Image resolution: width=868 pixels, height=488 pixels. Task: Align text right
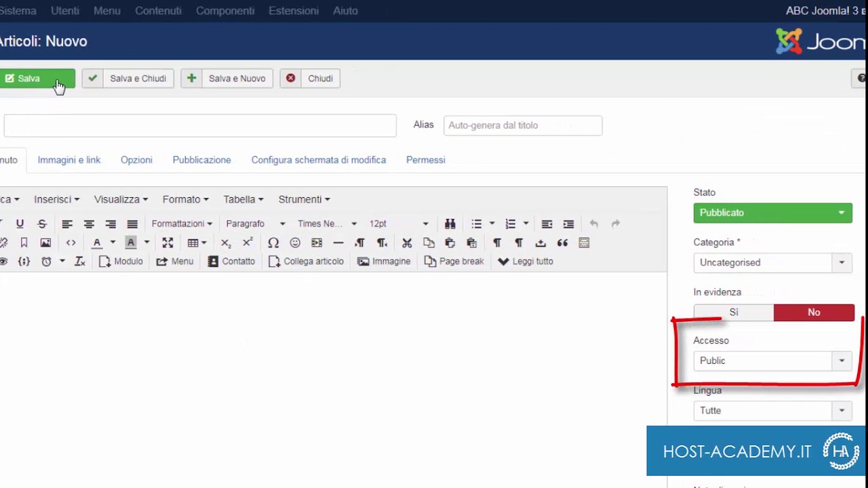pyautogui.click(x=111, y=224)
